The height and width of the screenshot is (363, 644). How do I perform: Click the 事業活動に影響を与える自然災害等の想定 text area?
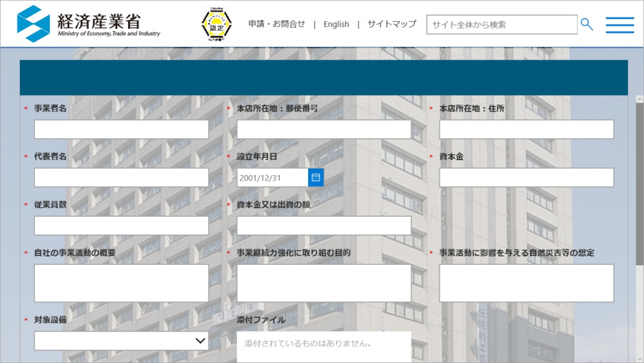point(526,283)
